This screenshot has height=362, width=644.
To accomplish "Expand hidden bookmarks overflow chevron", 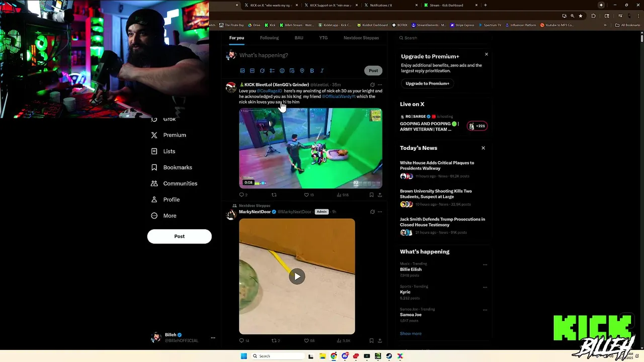I will point(605,25).
